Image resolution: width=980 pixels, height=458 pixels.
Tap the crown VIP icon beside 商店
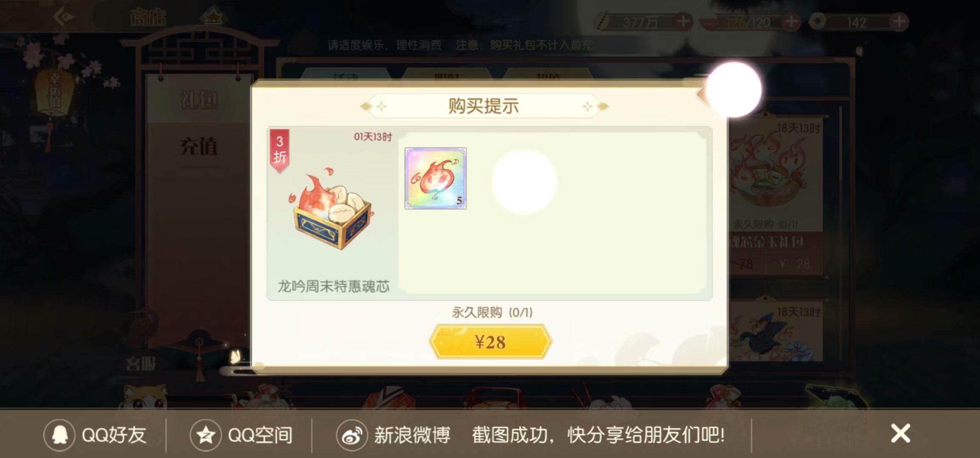(x=213, y=17)
